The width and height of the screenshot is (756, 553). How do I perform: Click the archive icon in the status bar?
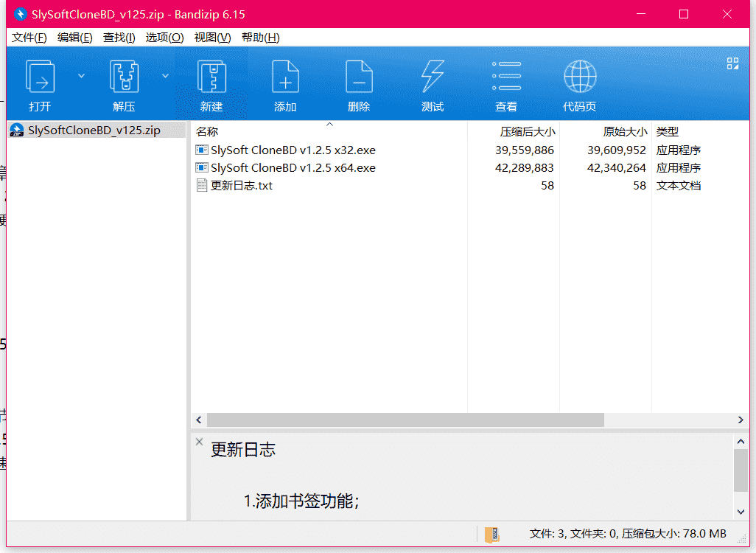(x=491, y=535)
